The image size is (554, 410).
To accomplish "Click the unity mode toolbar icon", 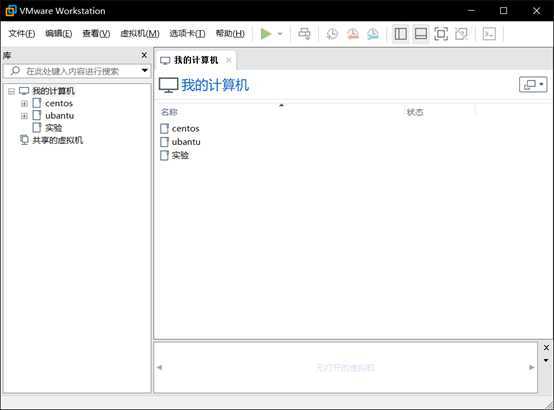I will coord(461,34).
